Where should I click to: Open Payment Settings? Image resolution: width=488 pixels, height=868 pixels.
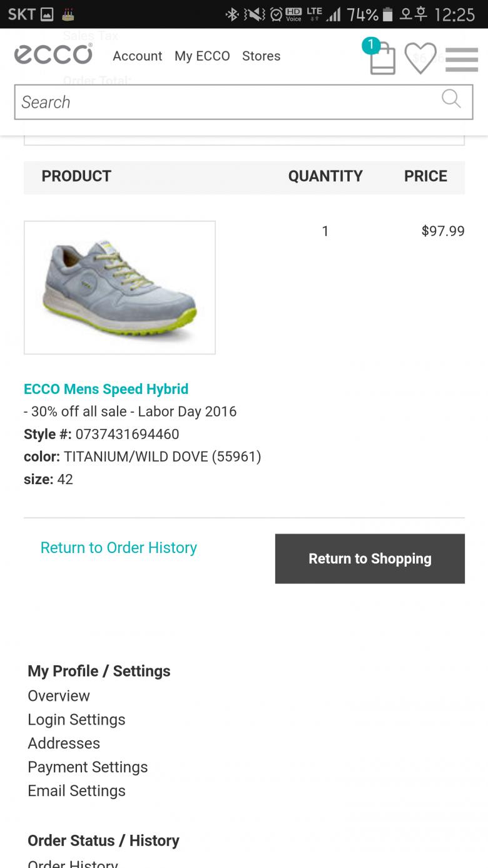click(88, 767)
